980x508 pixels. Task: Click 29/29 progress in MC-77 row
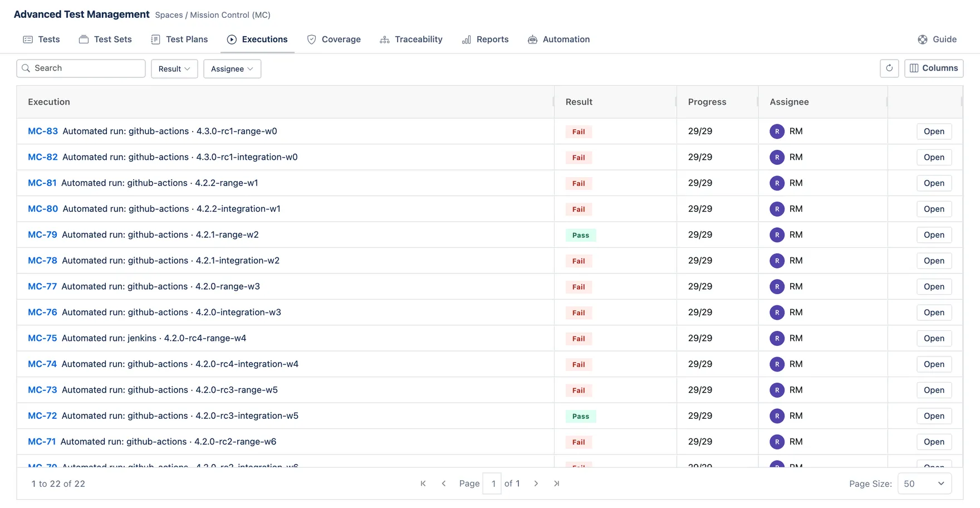point(700,286)
